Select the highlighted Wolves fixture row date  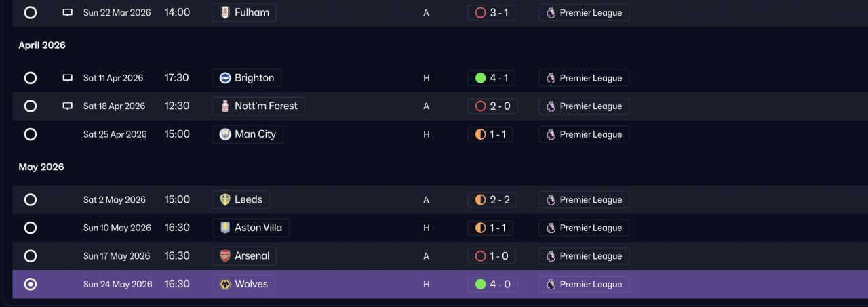tap(117, 284)
